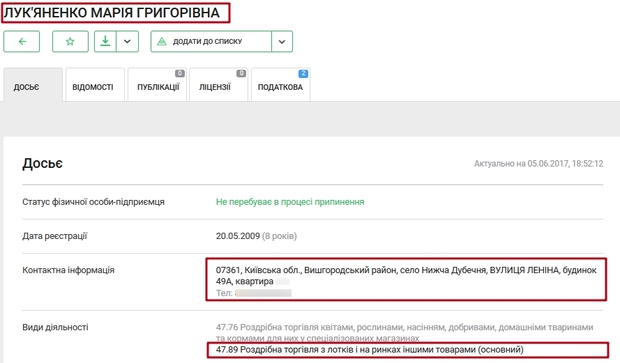Click the 'Дата реєстрації' label
620x363 pixels.
coord(55,236)
